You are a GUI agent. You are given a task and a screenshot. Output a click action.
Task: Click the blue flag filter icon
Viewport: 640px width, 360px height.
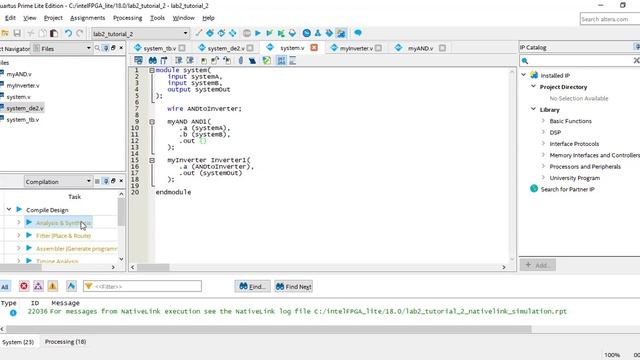[x=71, y=286]
